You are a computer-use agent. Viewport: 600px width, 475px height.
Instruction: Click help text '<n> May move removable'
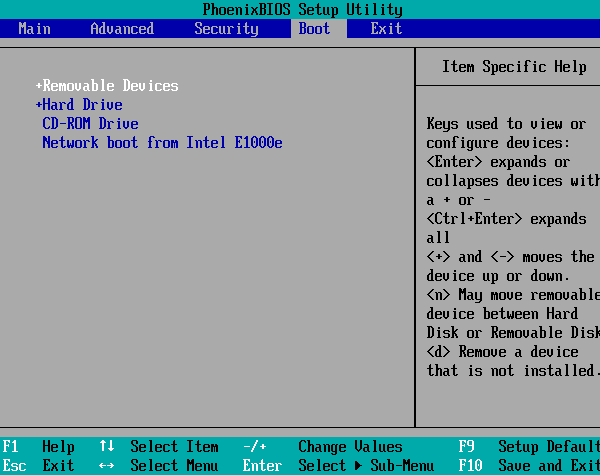tap(513, 295)
